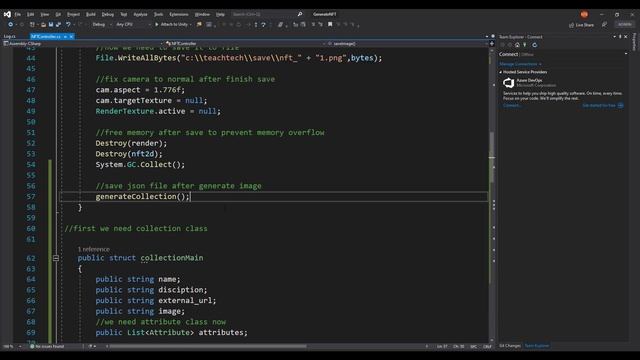This screenshot has width=640, height=360.
Task: Close the NFTController.cs tab
Action: 71,36
